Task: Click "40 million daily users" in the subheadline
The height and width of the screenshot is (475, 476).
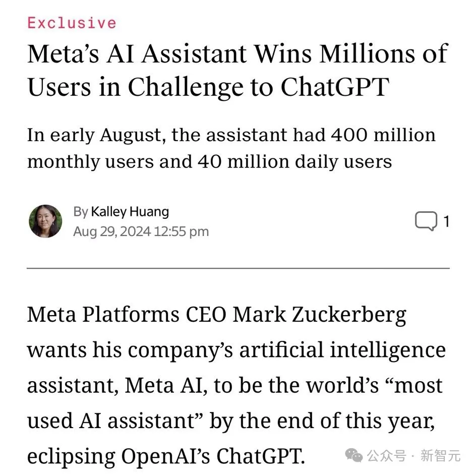Action: click(294, 161)
